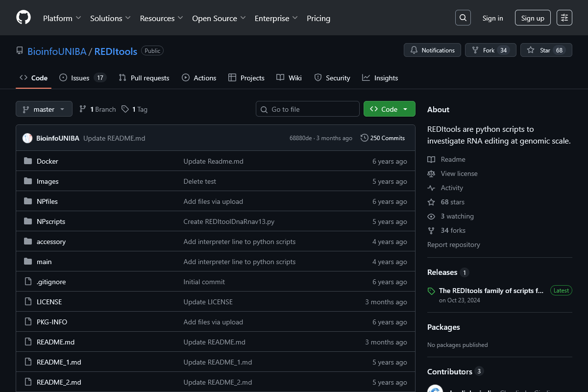Select the Pull requests tab
The width and height of the screenshot is (588, 392).
tap(144, 77)
